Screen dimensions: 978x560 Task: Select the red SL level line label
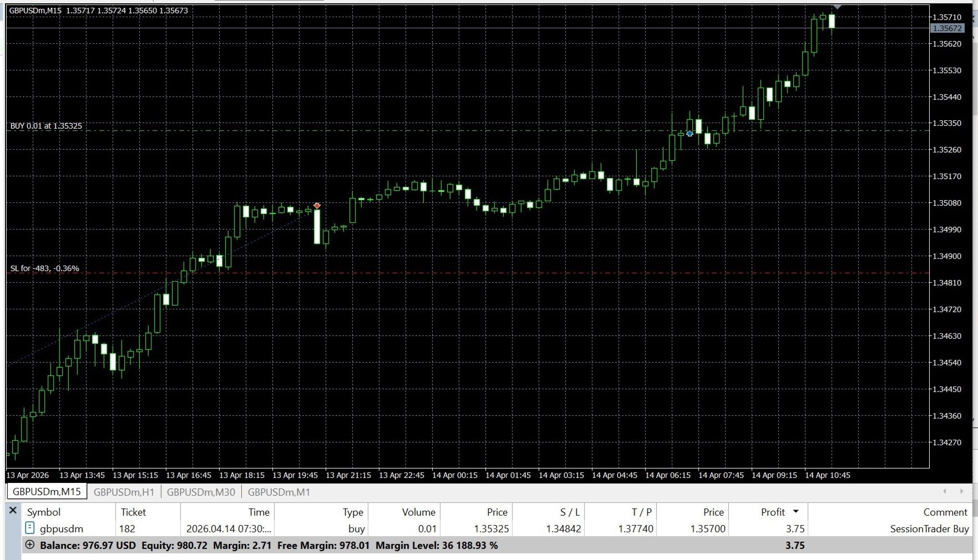45,268
